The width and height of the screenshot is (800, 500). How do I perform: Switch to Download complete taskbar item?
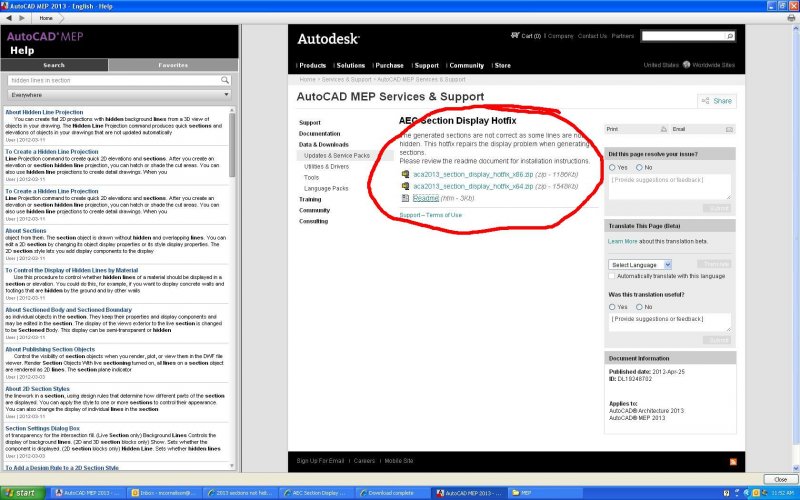(390, 493)
